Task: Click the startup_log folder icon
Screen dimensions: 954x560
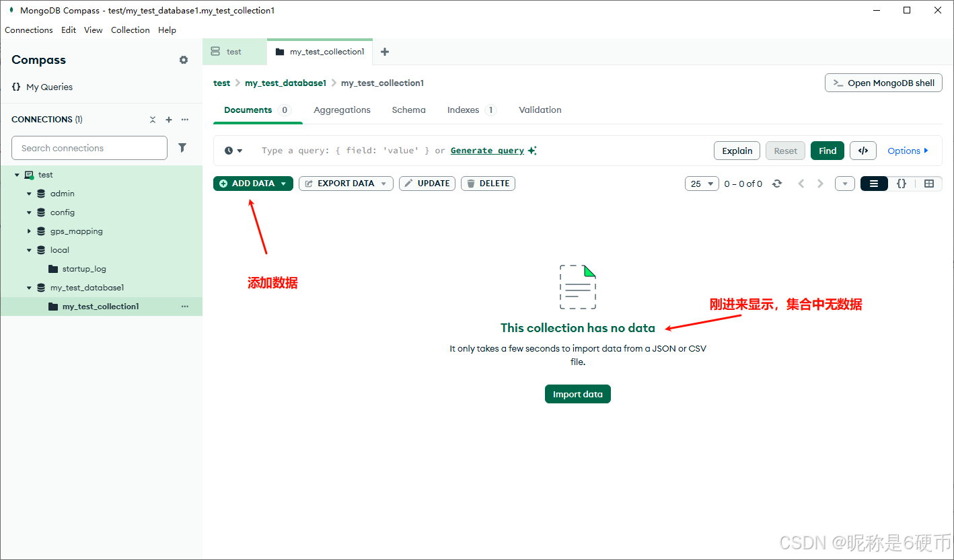Action: (x=53, y=269)
